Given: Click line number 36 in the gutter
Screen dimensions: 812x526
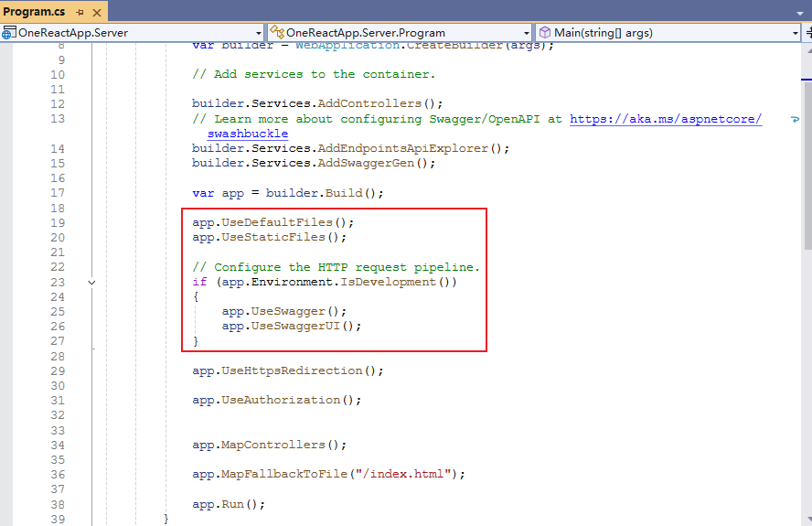Looking at the screenshot, I should (57, 475).
